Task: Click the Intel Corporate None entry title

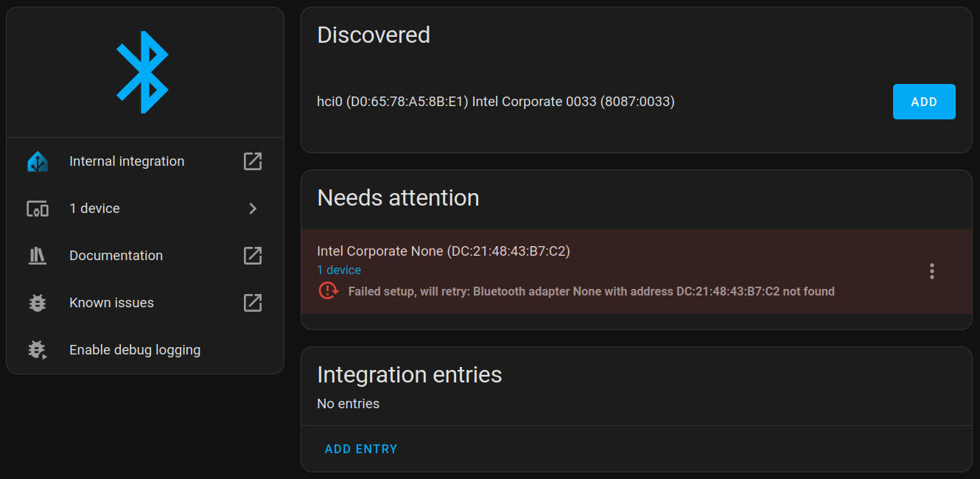Action: point(443,251)
